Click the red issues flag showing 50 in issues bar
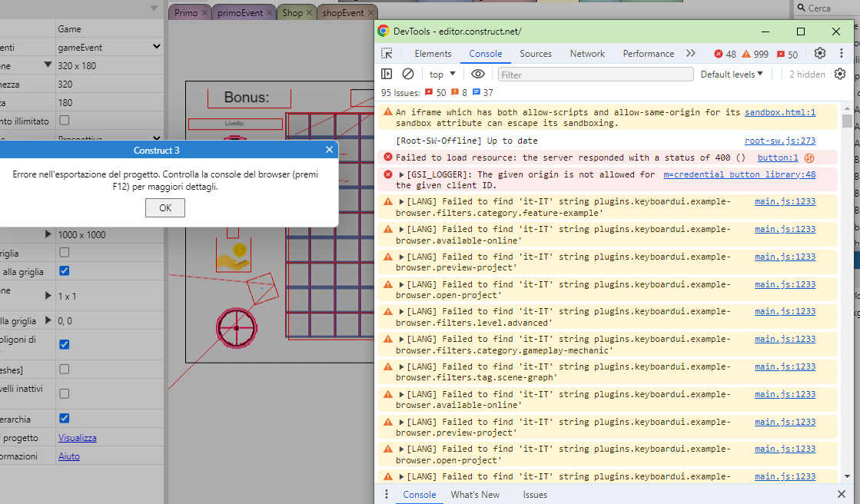This screenshot has width=860, height=504. pos(429,92)
